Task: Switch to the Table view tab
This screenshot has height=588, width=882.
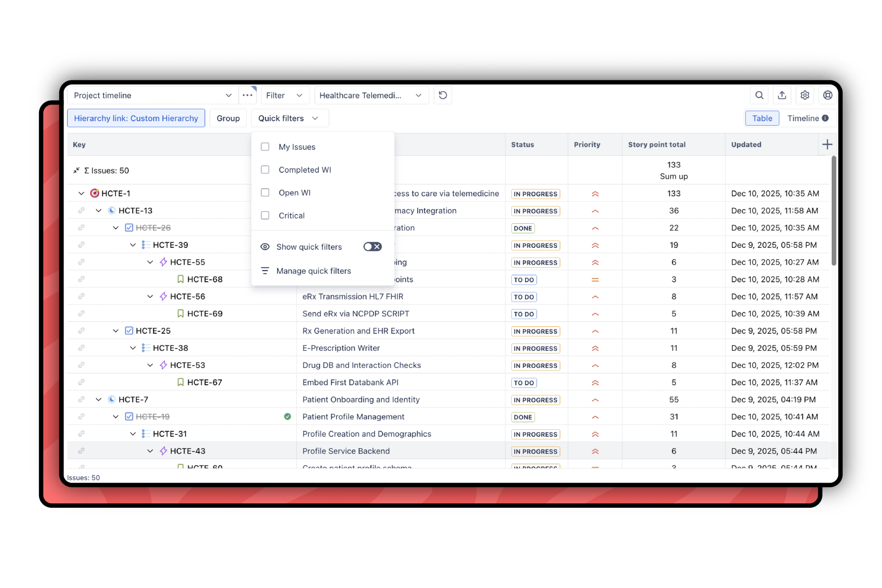Action: click(762, 118)
